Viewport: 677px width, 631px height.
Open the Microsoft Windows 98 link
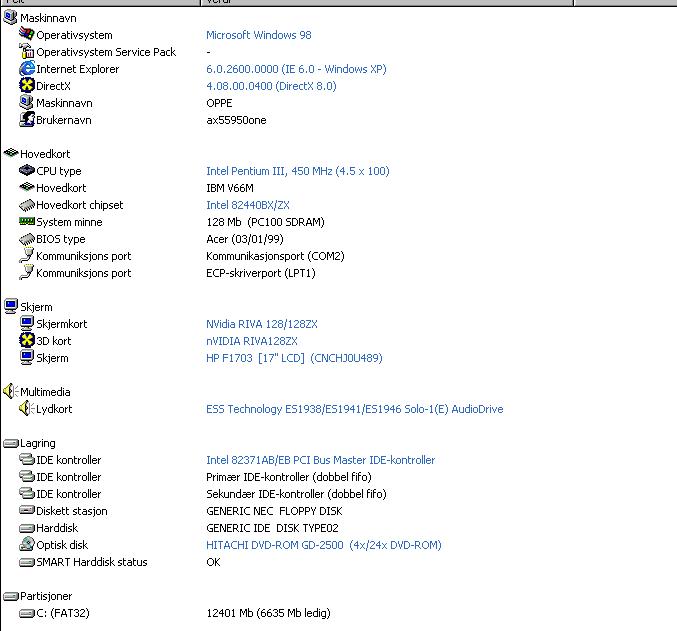(259, 35)
